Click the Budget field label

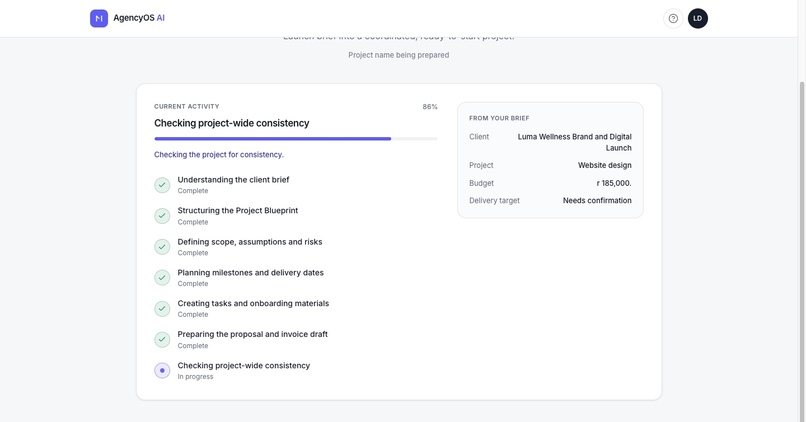(x=481, y=183)
